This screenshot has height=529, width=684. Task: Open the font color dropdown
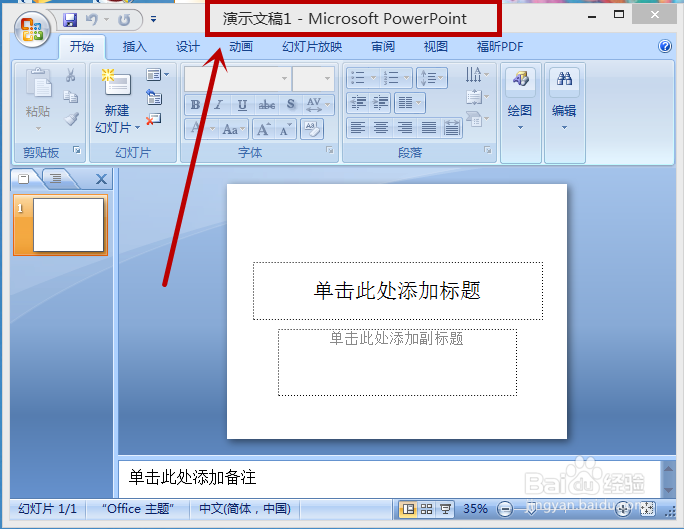pos(202,129)
